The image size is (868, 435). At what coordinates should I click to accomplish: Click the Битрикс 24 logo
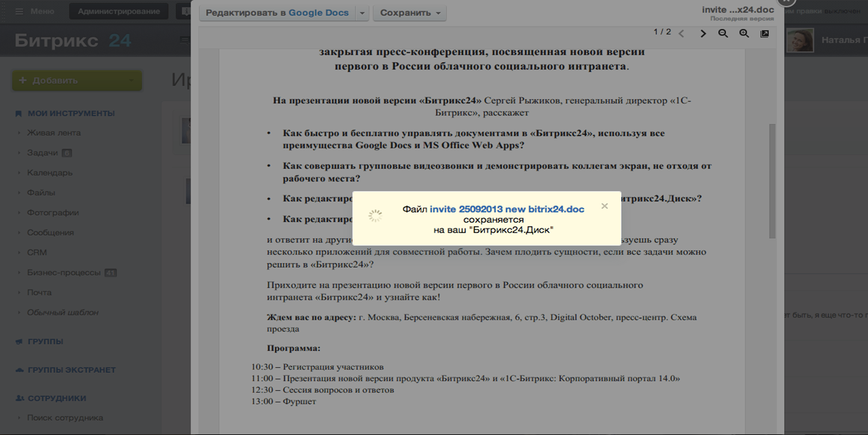click(x=73, y=40)
